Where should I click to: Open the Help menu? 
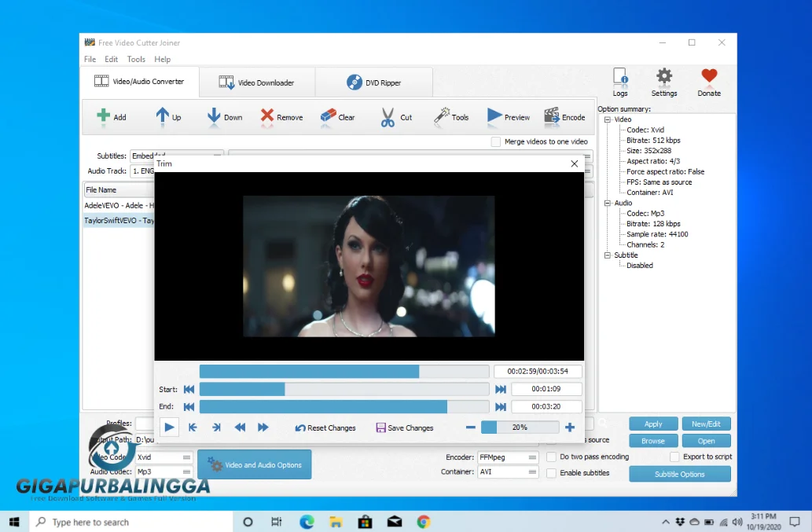(162, 60)
